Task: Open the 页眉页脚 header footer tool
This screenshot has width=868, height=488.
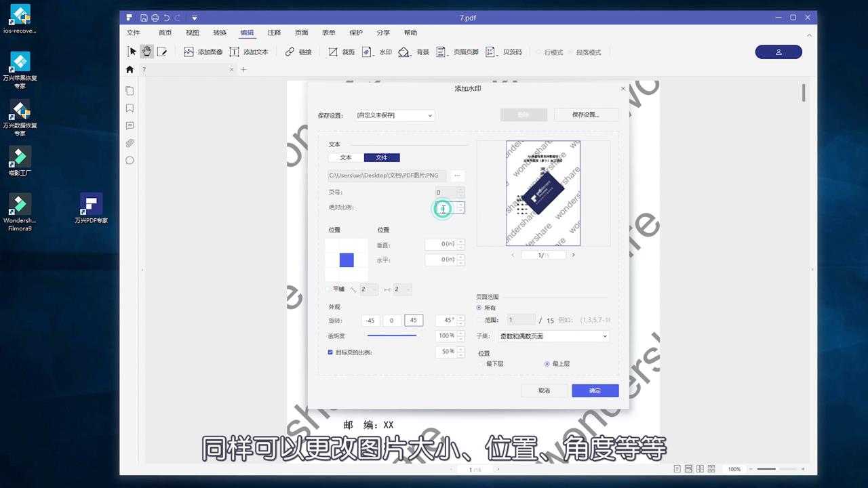Action: pyautogui.click(x=457, y=52)
